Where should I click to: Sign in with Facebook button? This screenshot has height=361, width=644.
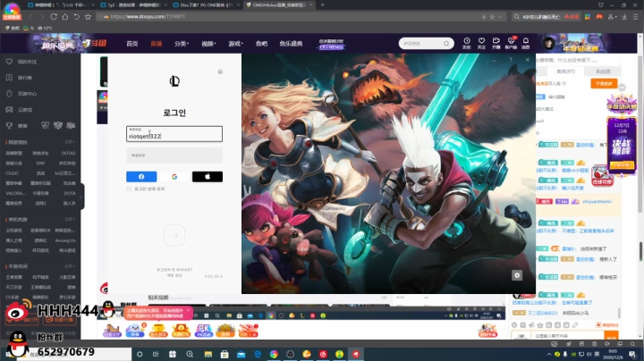tap(141, 176)
